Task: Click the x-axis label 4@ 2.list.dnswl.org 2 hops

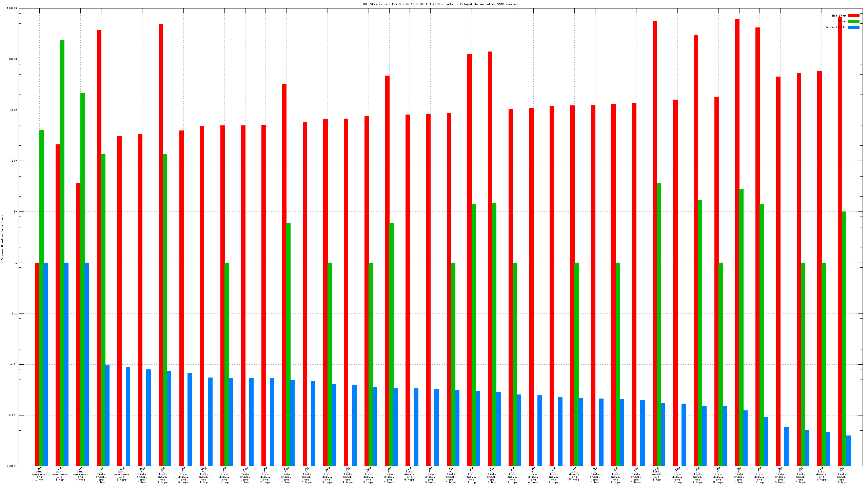Action: pos(553,475)
